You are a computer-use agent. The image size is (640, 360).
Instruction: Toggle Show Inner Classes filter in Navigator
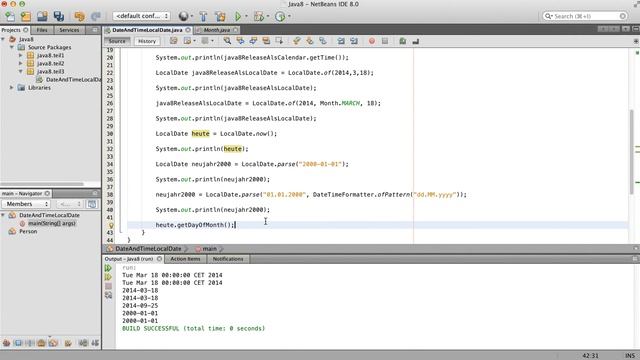coord(53,343)
